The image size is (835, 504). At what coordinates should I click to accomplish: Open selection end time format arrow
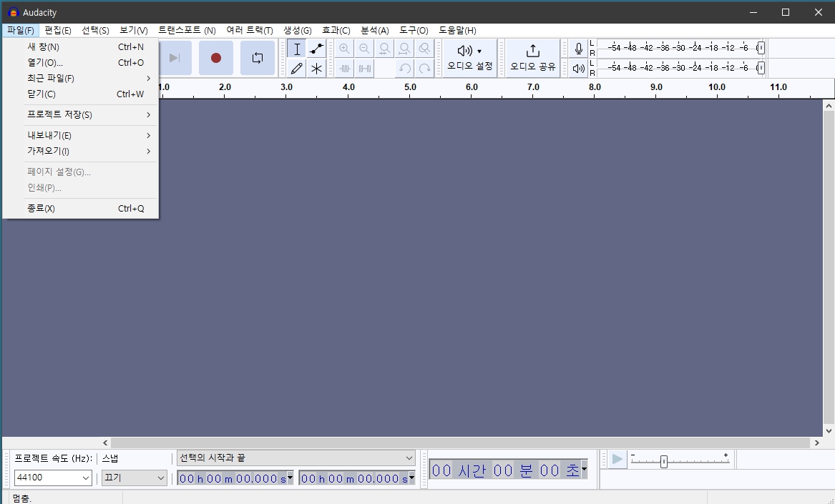pos(411,478)
